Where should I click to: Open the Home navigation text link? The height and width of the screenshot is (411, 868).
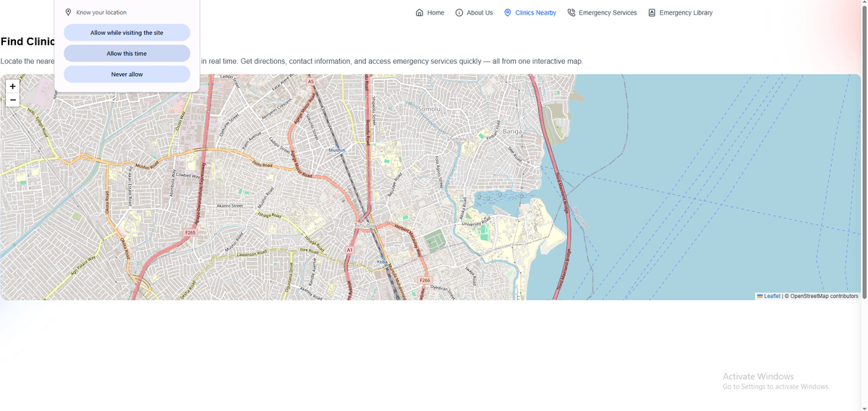pyautogui.click(x=435, y=12)
